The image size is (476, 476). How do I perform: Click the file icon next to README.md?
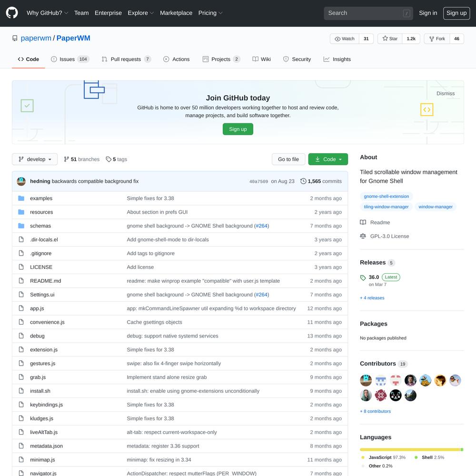click(x=21, y=280)
